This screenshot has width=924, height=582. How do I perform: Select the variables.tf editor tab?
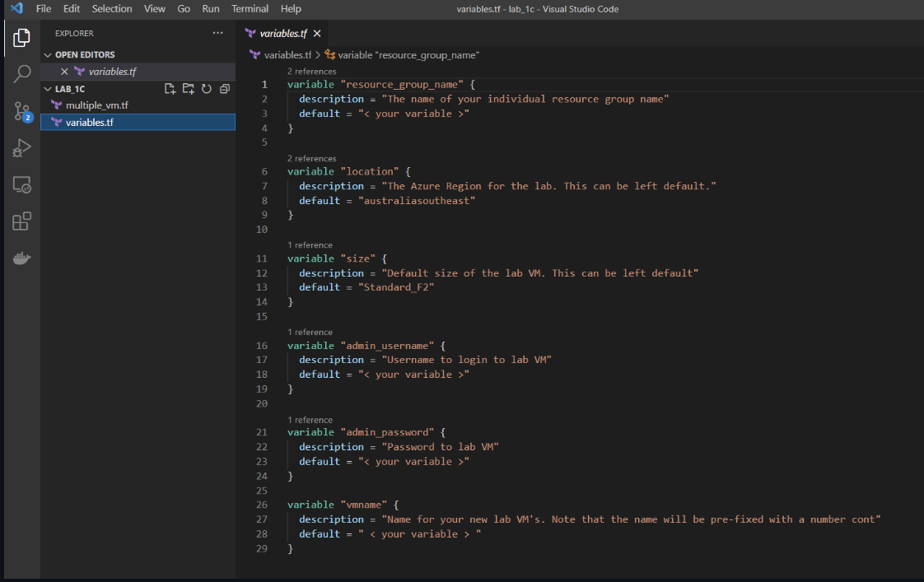(x=283, y=34)
